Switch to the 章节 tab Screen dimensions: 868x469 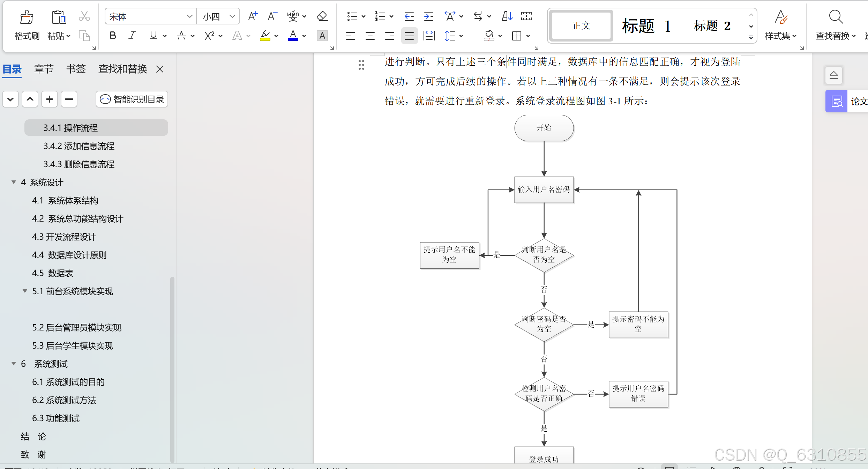[44, 69]
